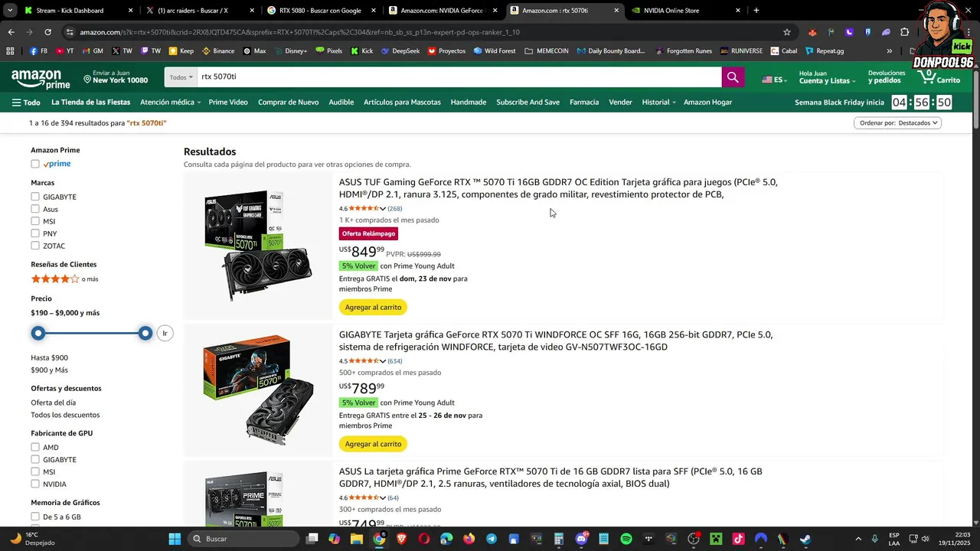The width and height of the screenshot is (980, 551).
Task: Filter by 4 stars o más rating
Action: coord(64,279)
